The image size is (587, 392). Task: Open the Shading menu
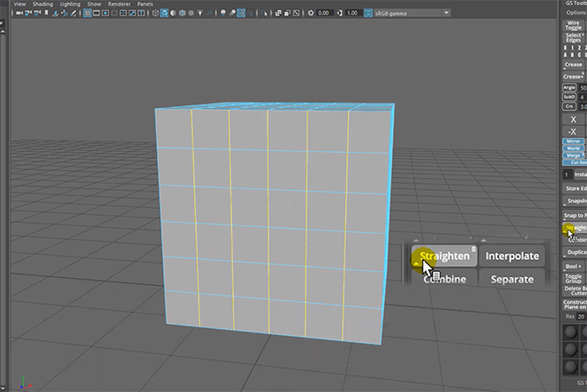pos(42,3)
